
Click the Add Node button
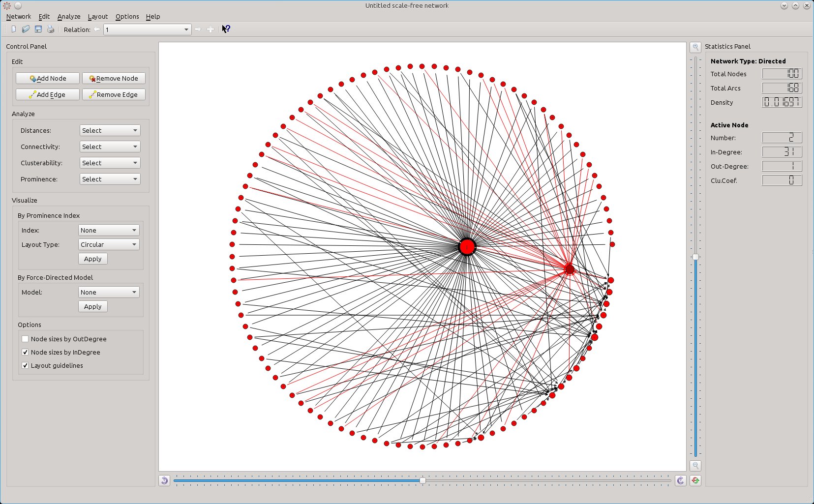pyautogui.click(x=48, y=78)
